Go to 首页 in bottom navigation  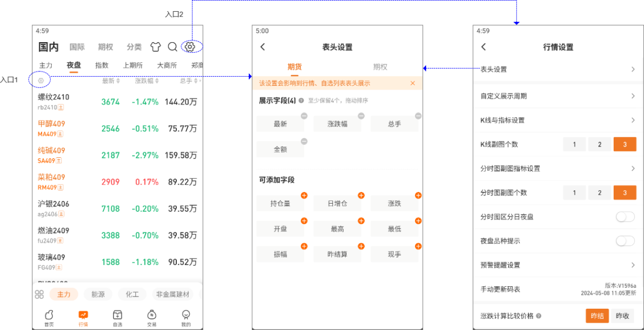pos(49,318)
